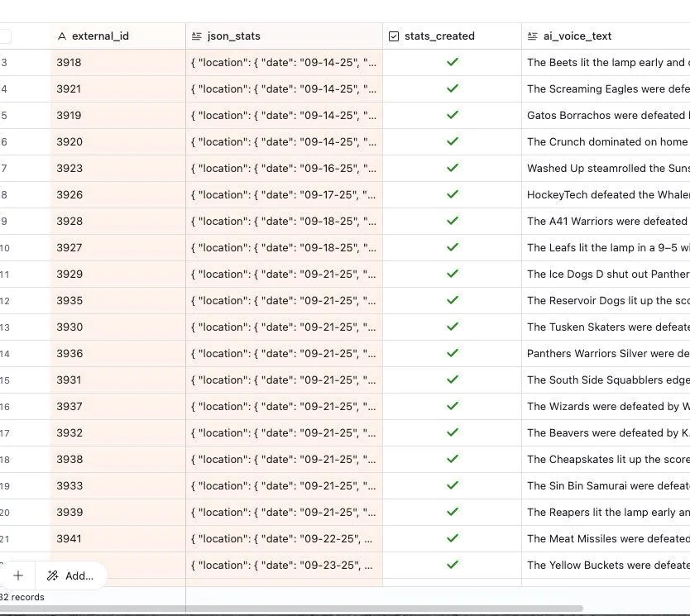Click "The Reapers lit the lamp early" cell
This screenshot has width=690, height=616.
(606, 513)
